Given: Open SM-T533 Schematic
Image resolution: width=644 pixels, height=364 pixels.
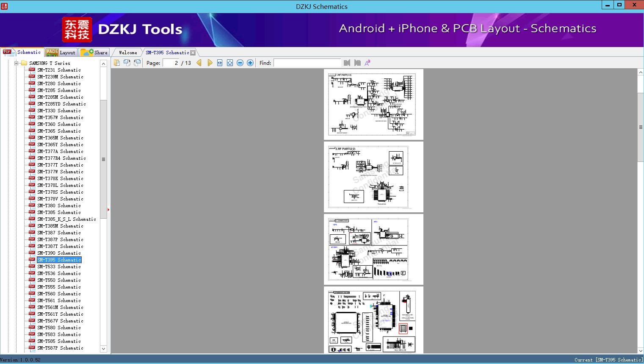Looking at the screenshot, I should 59,267.
